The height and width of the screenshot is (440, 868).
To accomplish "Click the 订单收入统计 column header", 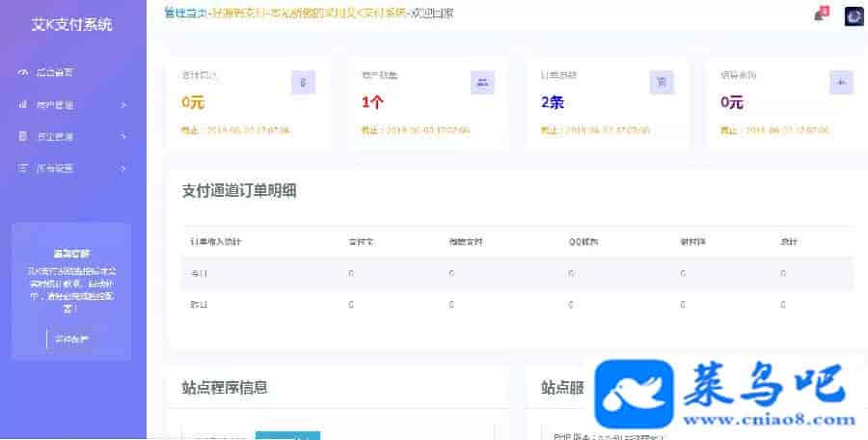I will [215, 241].
